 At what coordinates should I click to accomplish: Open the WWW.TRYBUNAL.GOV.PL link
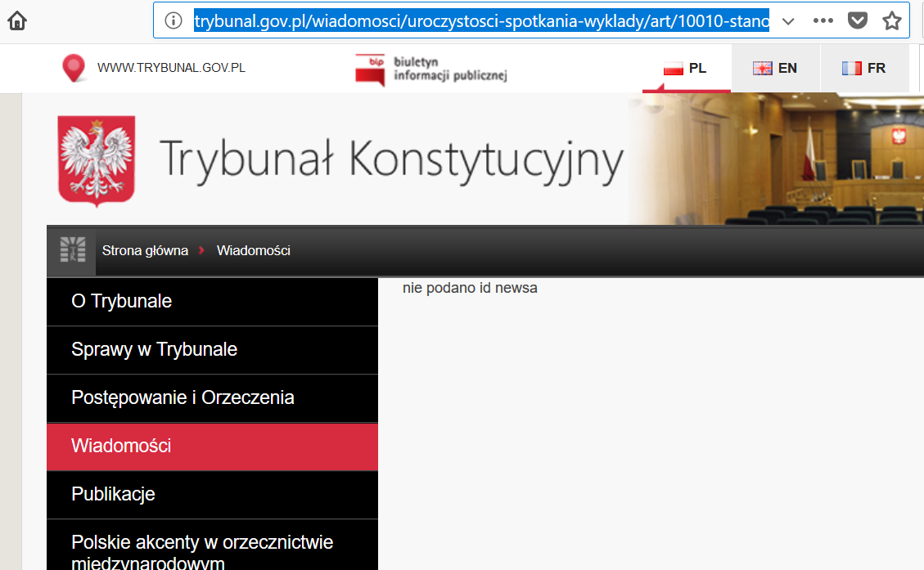[x=171, y=68]
